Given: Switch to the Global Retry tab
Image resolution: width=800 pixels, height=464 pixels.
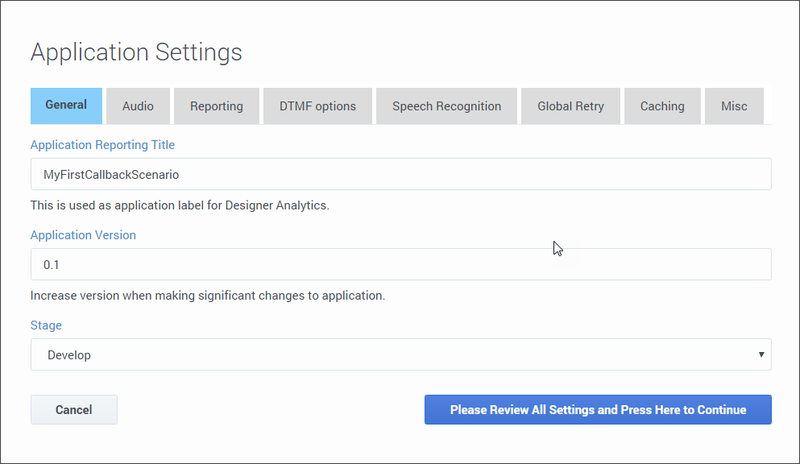Looking at the screenshot, I should (x=570, y=106).
